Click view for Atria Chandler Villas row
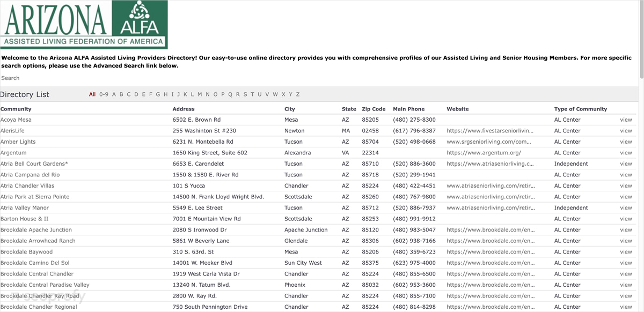Viewport: 644px width, 312px height. click(626, 185)
